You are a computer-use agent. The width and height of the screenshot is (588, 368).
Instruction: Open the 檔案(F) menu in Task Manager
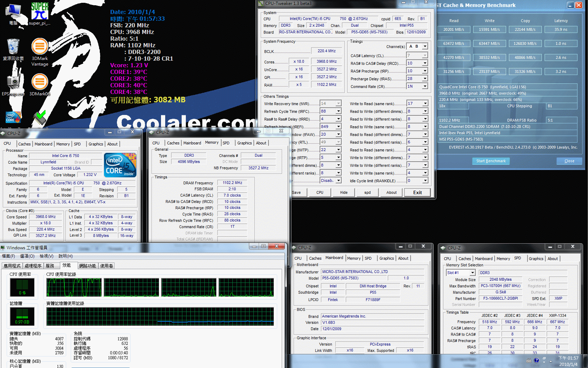tap(8, 256)
